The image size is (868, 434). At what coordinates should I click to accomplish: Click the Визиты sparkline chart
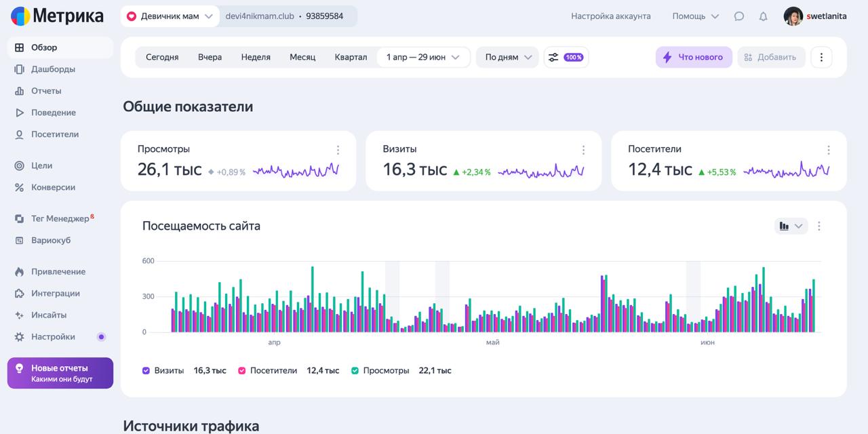[541, 170]
